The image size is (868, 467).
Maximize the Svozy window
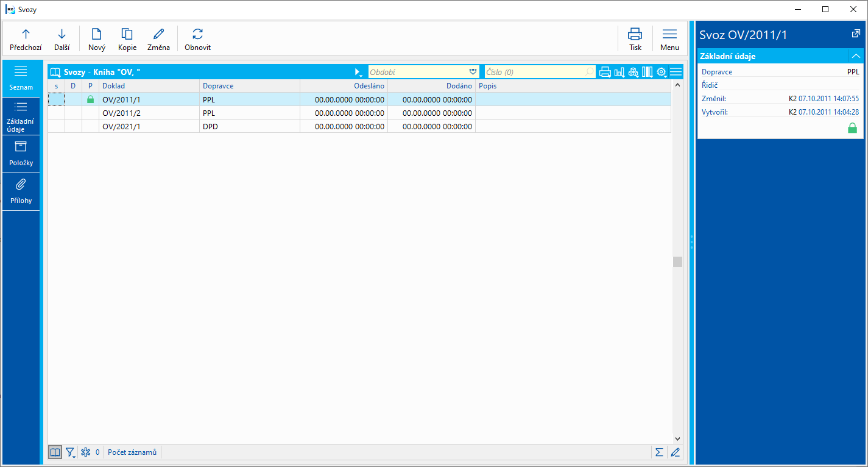[x=825, y=9]
